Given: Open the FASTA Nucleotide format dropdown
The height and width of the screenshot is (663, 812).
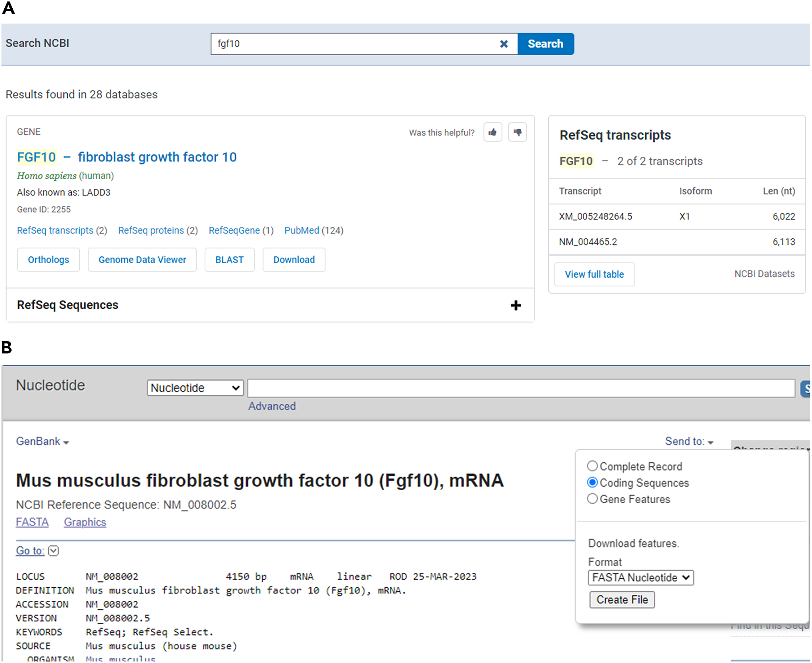Looking at the screenshot, I should (641, 578).
